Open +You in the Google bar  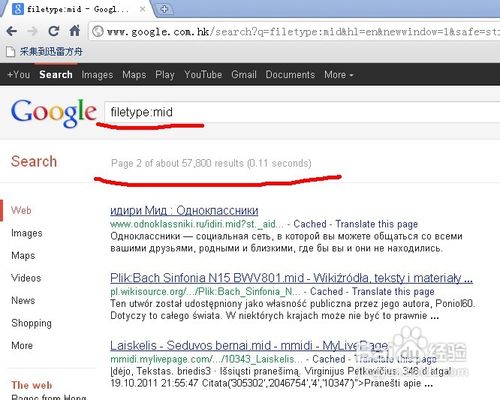pyautogui.click(x=19, y=74)
